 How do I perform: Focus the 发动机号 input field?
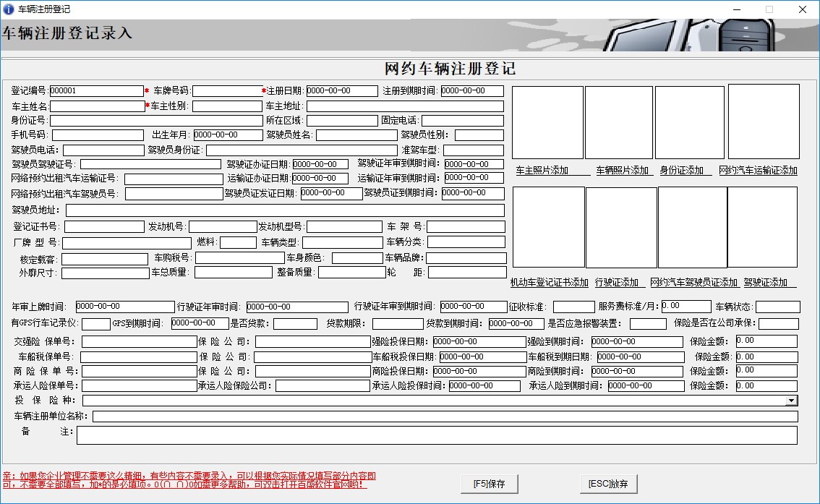223,226
